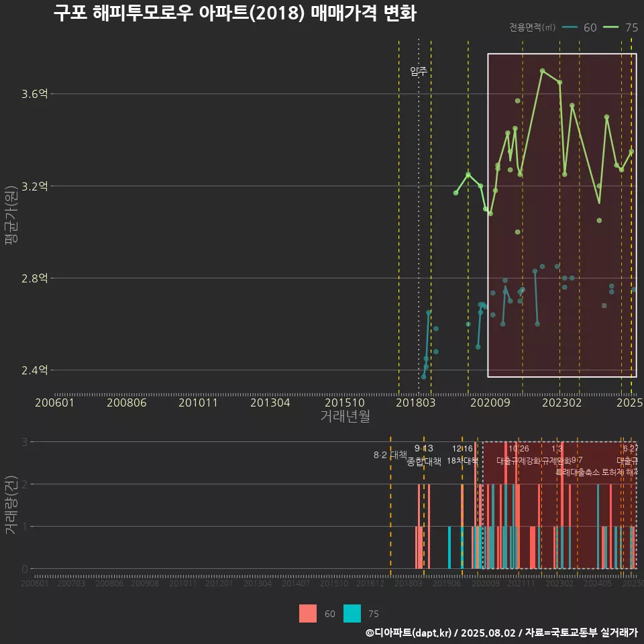This screenshot has width=644, height=644.
Task: Click '201201' tick on volume chart x-axis
Action: click(x=219, y=583)
